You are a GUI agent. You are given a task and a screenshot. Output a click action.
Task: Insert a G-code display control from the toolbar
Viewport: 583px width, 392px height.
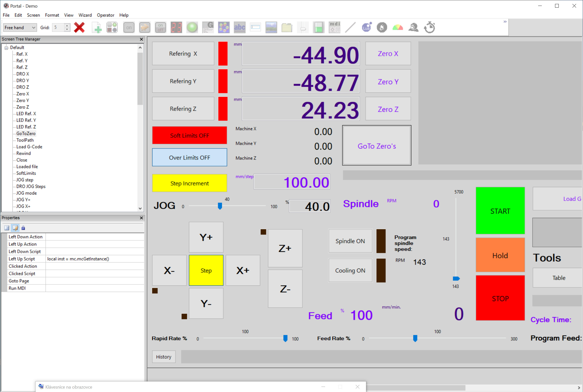[x=208, y=27]
